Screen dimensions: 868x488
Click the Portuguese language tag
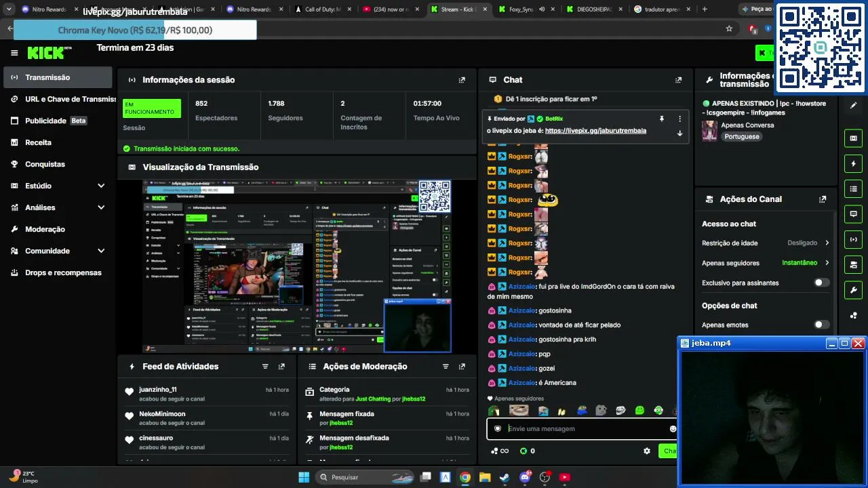pos(741,136)
